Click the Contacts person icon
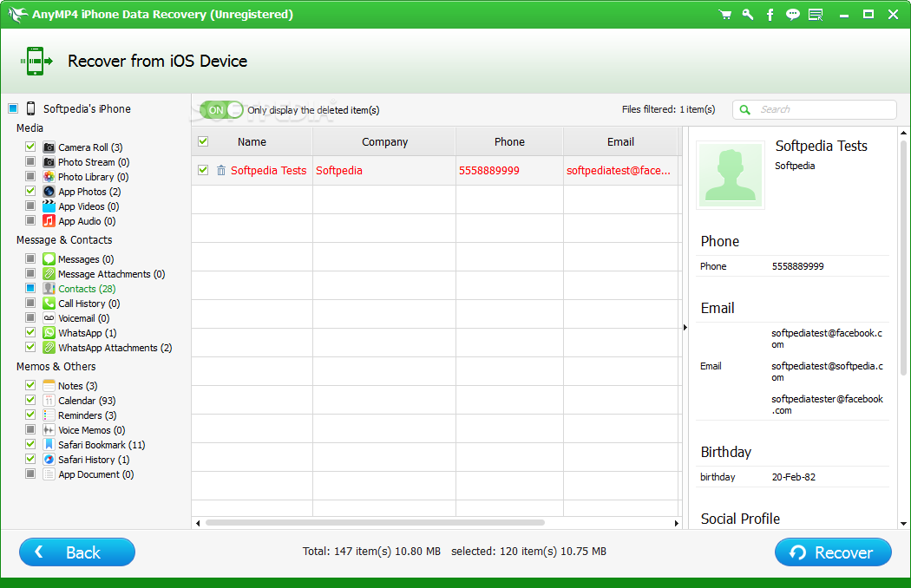The image size is (911, 588). 49,288
